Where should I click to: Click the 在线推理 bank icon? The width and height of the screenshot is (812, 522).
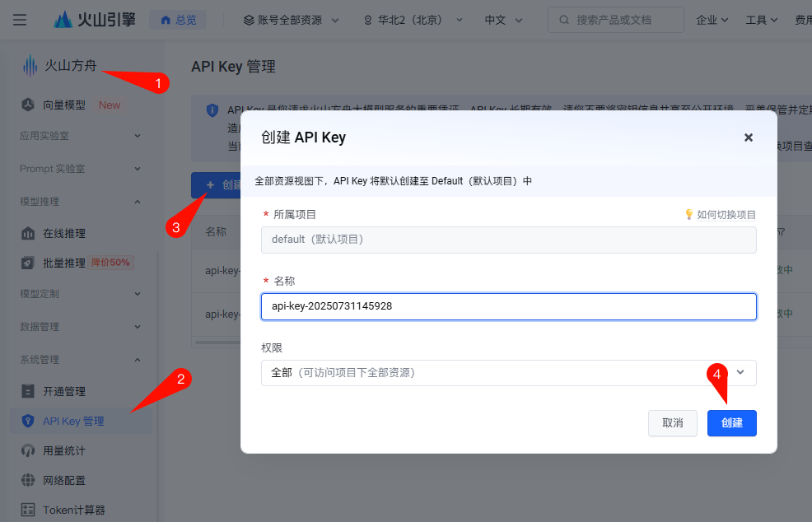coord(28,234)
